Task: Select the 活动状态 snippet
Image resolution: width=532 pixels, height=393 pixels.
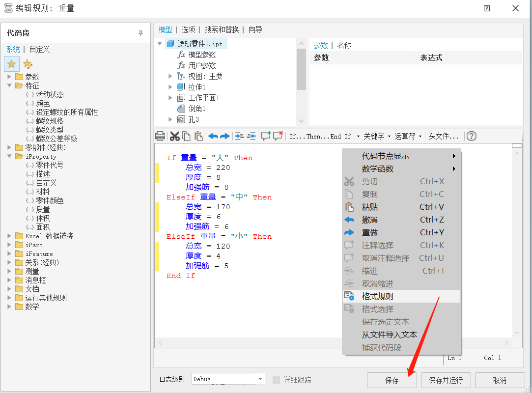Action: click(50, 95)
